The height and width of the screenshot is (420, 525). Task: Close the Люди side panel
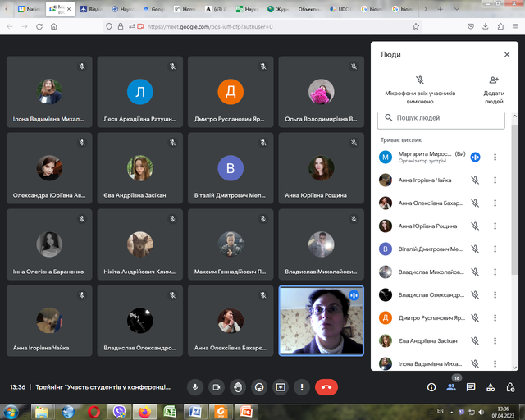(507, 54)
